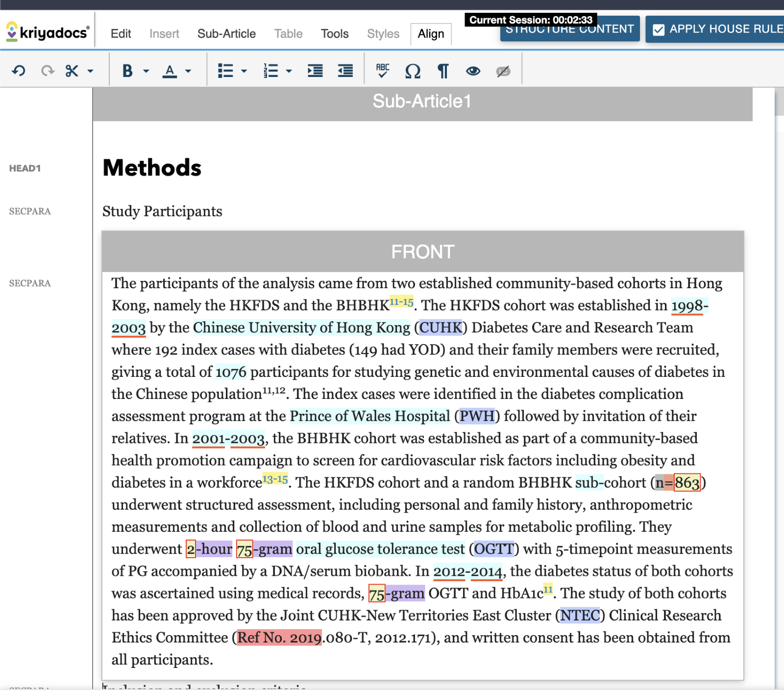Click Prince of Wales Hospital text
The image size is (784, 691).
click(x=370, y=416)
